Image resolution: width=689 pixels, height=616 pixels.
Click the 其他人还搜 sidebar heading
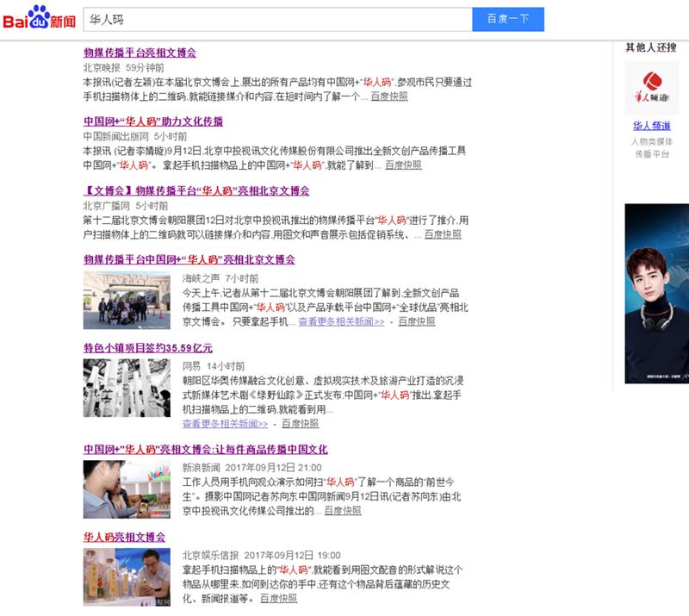click(x=651, y=47)
